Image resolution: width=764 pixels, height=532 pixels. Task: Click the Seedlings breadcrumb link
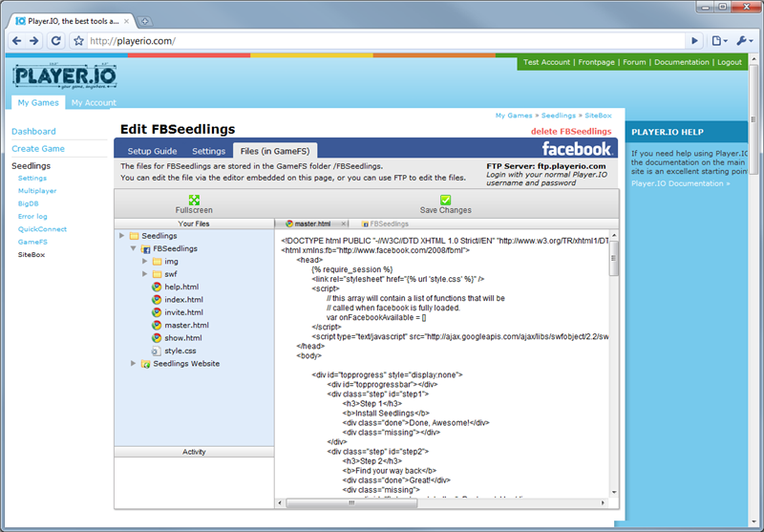[x=559, y=116]
